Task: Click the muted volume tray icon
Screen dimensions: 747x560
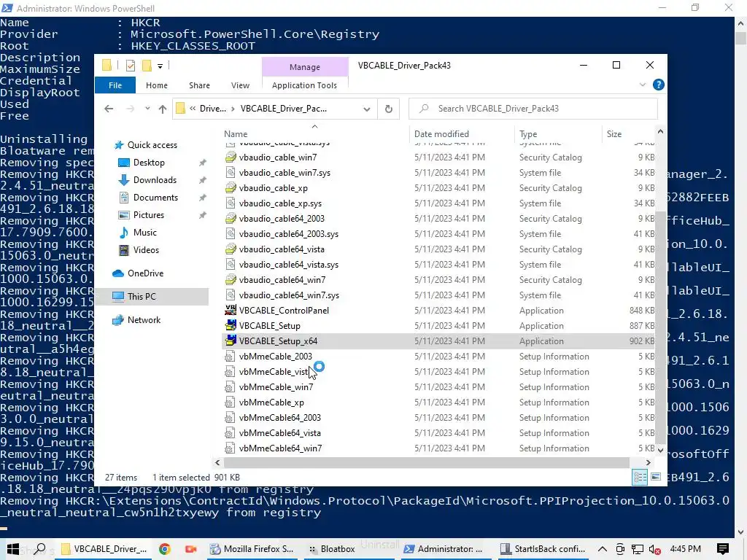Action: [x=654, y=549]
